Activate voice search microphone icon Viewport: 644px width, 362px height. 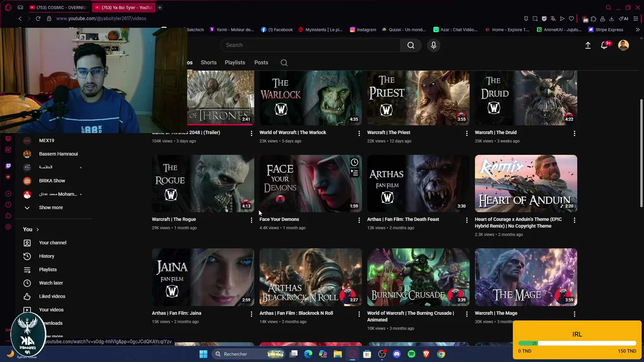(433, 45)
